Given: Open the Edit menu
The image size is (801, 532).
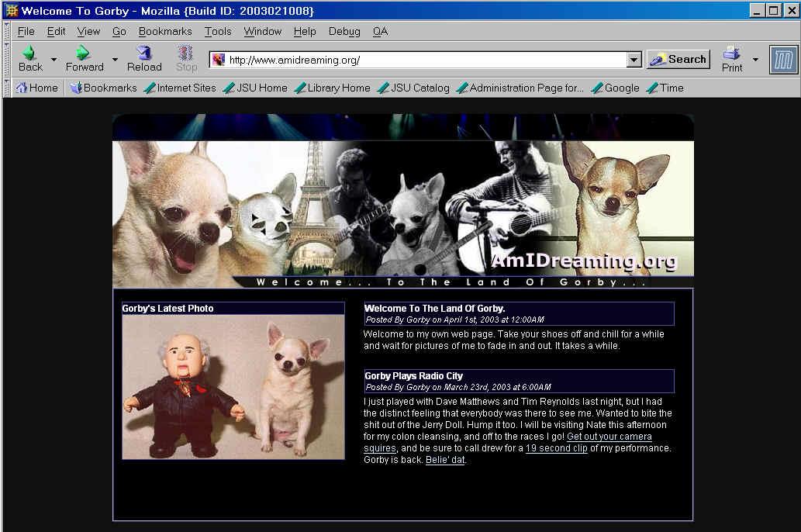Looking at the screenshot, I should [56, 31].
